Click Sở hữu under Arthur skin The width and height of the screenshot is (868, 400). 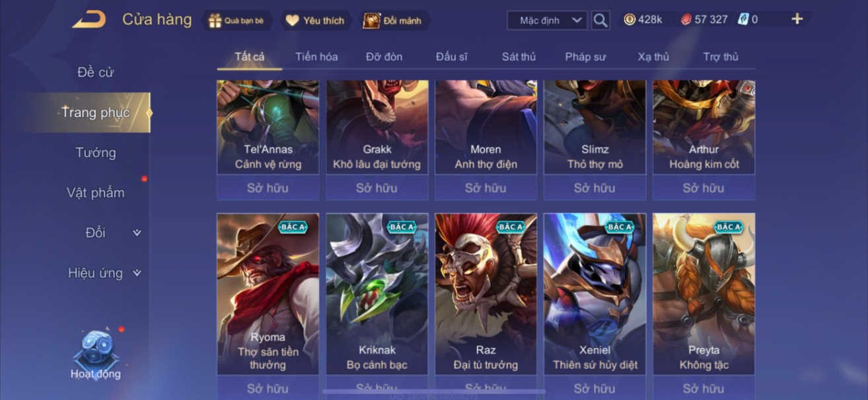coord(704,188)
